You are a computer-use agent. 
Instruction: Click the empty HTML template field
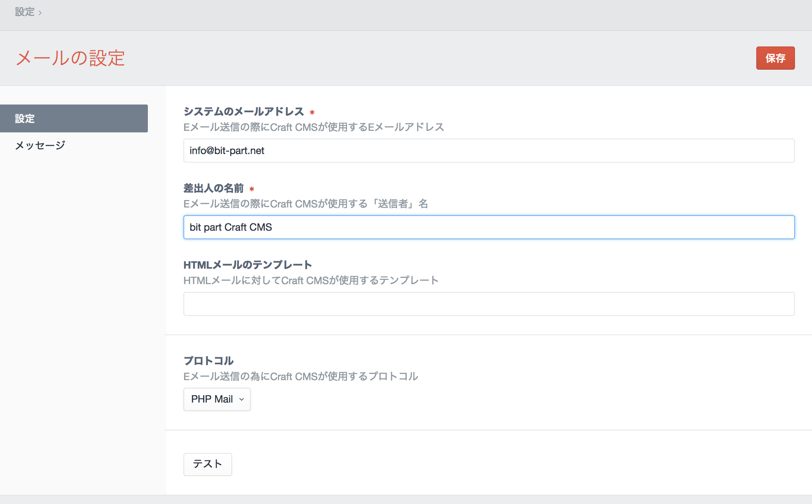click(489, 304)
